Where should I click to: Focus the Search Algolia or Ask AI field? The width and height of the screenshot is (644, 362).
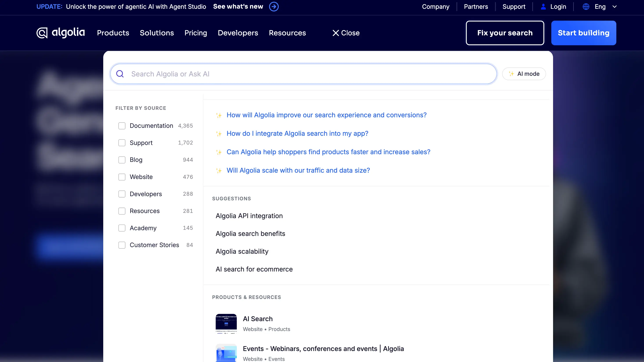303,74
